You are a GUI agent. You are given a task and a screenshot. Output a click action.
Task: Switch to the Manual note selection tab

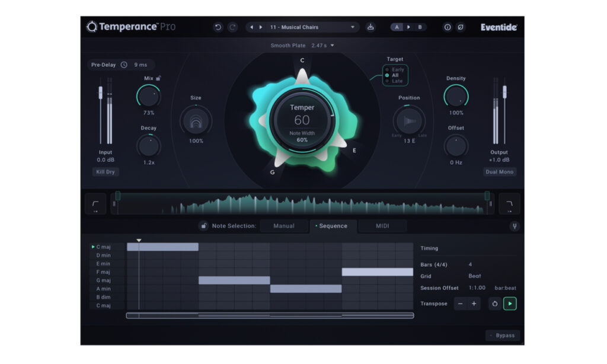(x=283, y=226)
